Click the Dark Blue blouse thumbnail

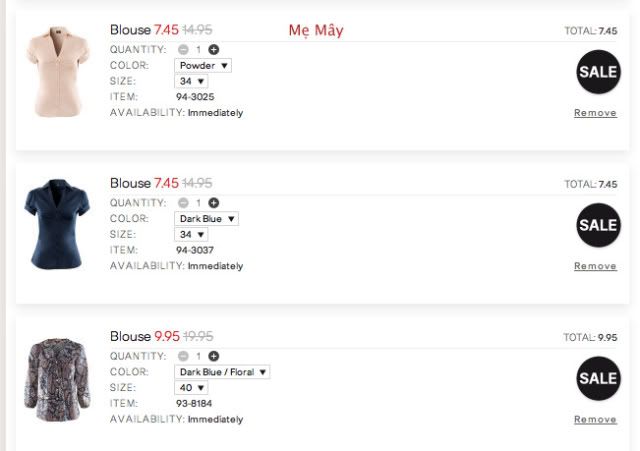58,226
